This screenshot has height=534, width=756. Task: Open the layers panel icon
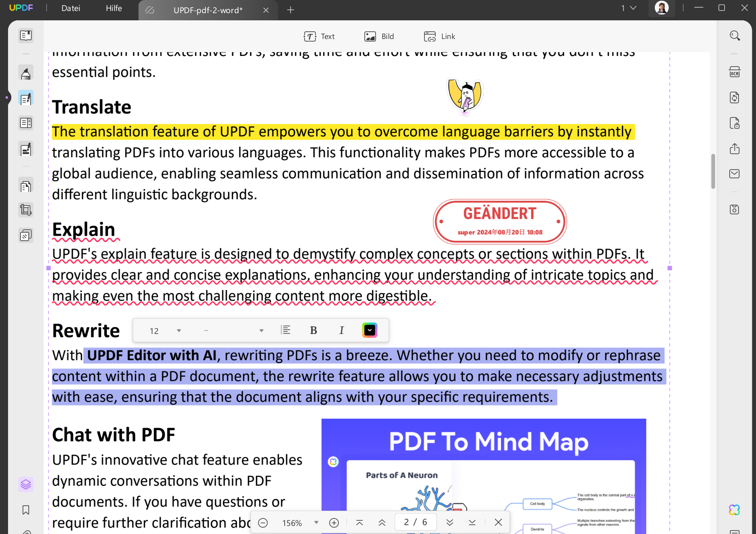pos(26,484)
